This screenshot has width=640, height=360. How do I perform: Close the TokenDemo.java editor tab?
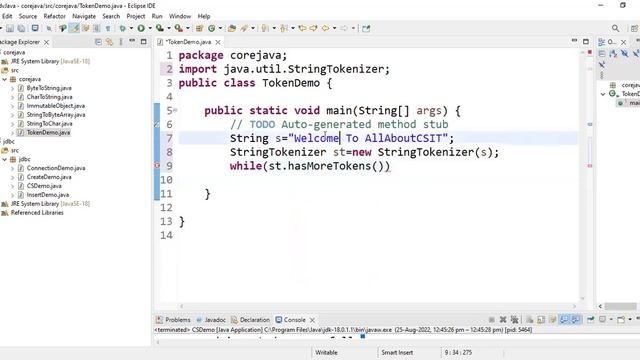[x=218, y=42]
